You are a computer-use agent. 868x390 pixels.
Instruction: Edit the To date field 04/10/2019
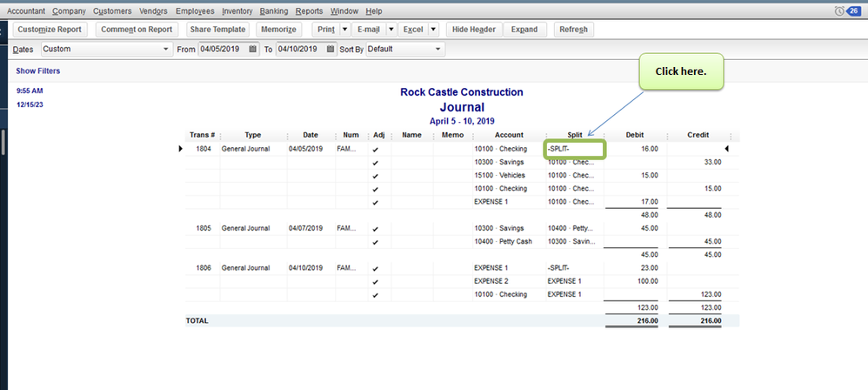[301, 49]
